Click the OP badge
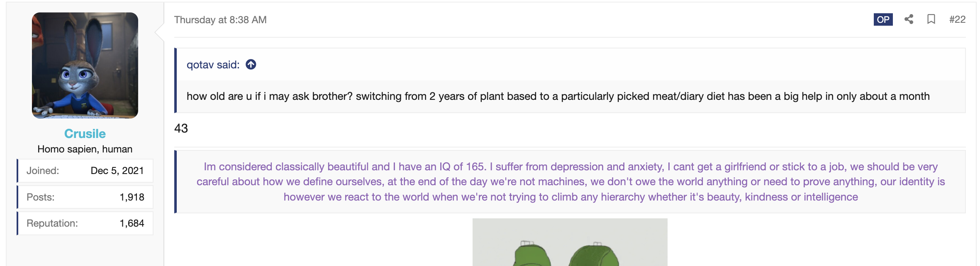Screen dimensions: 980x266 [883, 19]
